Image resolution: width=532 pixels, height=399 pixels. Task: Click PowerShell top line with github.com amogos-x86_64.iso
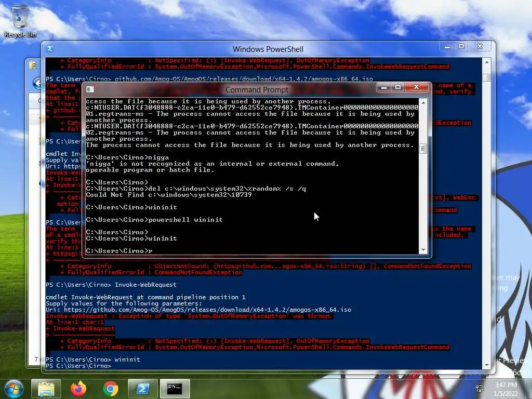click(x=209, y=79)
